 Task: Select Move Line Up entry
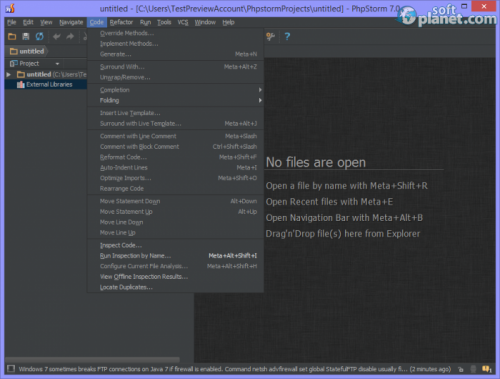point(176,233)
